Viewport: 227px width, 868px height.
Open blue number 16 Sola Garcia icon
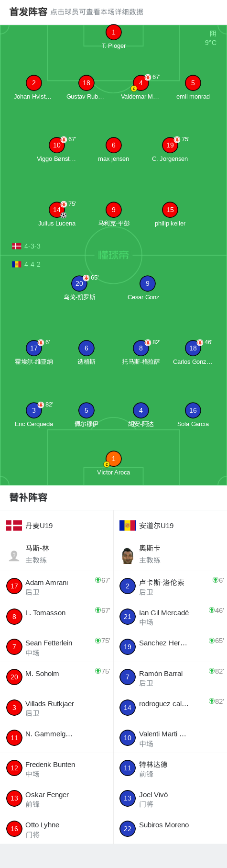(x=193, y=410)
